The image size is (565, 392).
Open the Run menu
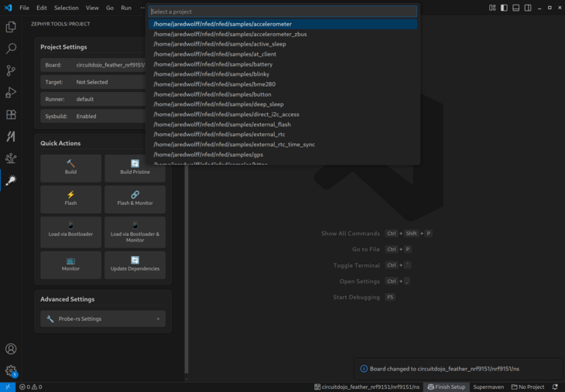pos(126,8)
